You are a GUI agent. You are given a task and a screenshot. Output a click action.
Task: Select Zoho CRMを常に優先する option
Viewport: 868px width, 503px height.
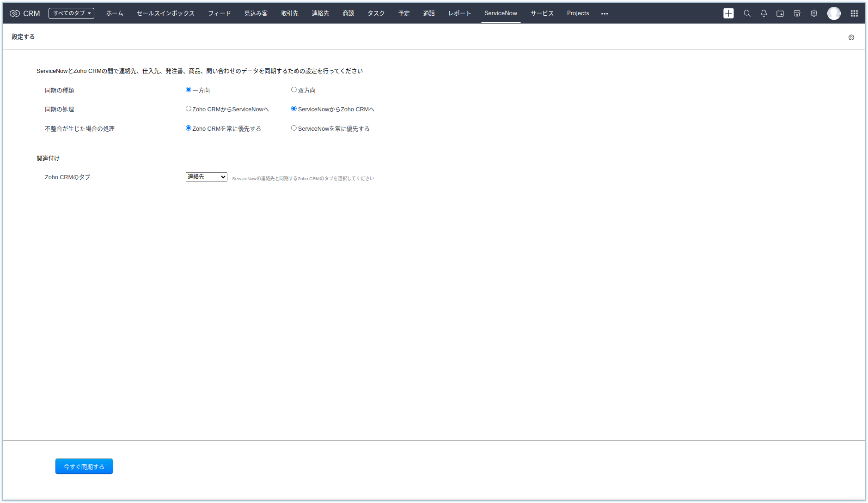coord(189,128)
